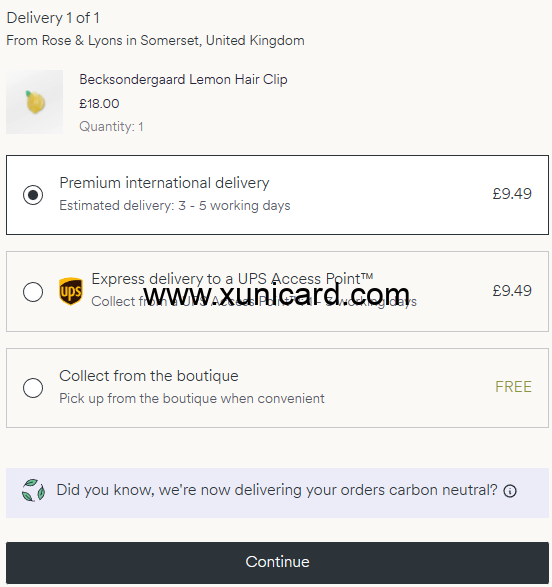Click the green leaves carbon neutral icon

coord(33,490)
